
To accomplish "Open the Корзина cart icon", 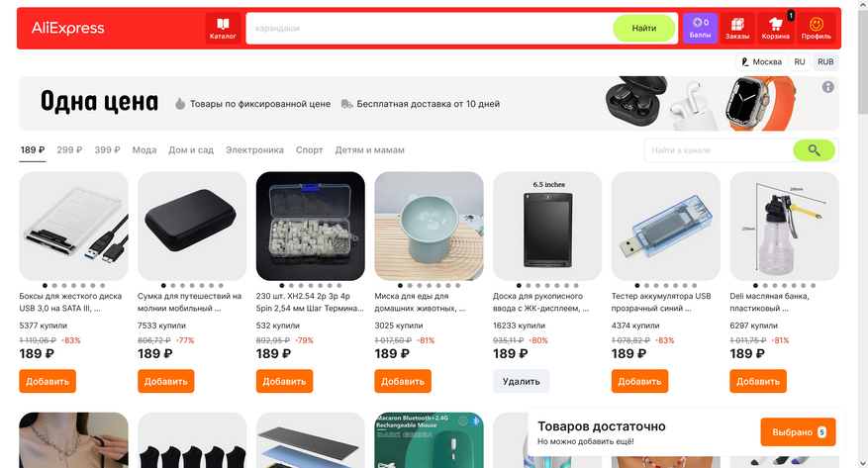I will click(x=775, y=29).
